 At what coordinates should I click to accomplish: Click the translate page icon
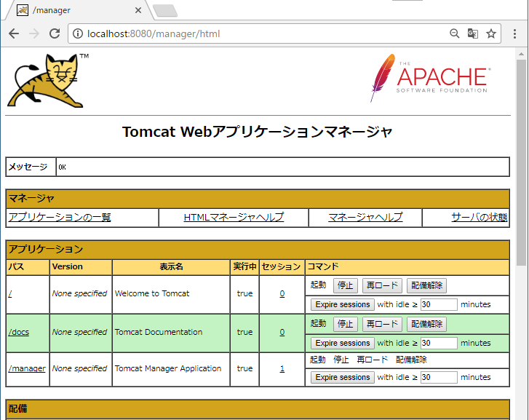(x=473, y=33)
